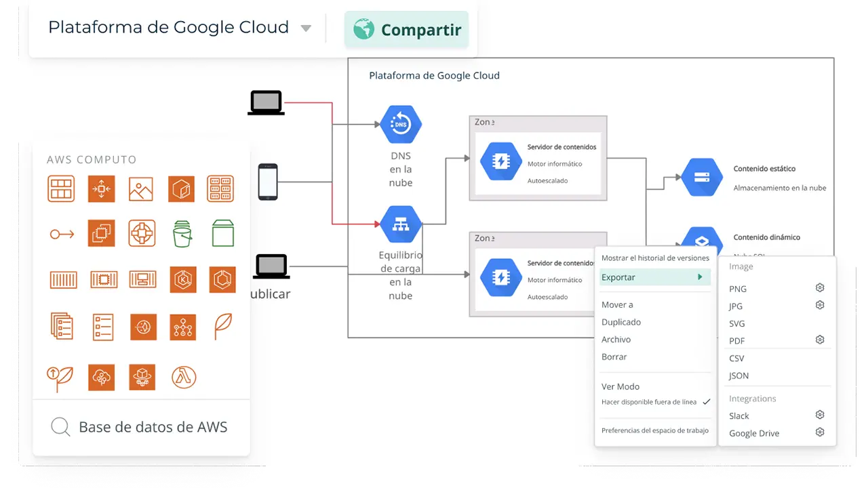Select the nine-cell rack grid icon
Screen dimensions: 868x488
(x=220, y=189)
